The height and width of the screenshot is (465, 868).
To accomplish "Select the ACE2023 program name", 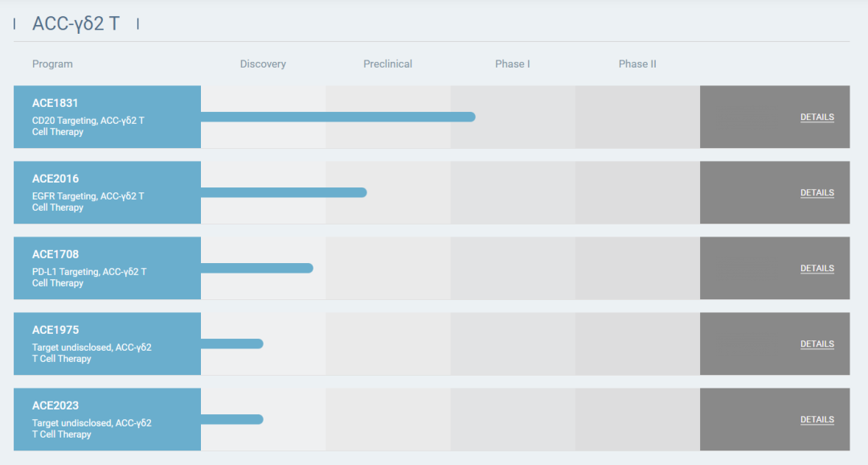I will click(55, 405).
